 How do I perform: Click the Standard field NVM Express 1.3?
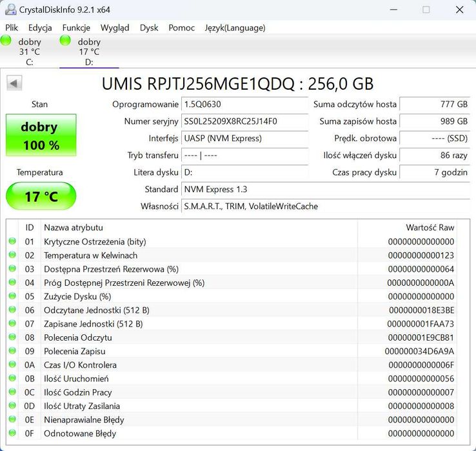(x=326, y=189)
